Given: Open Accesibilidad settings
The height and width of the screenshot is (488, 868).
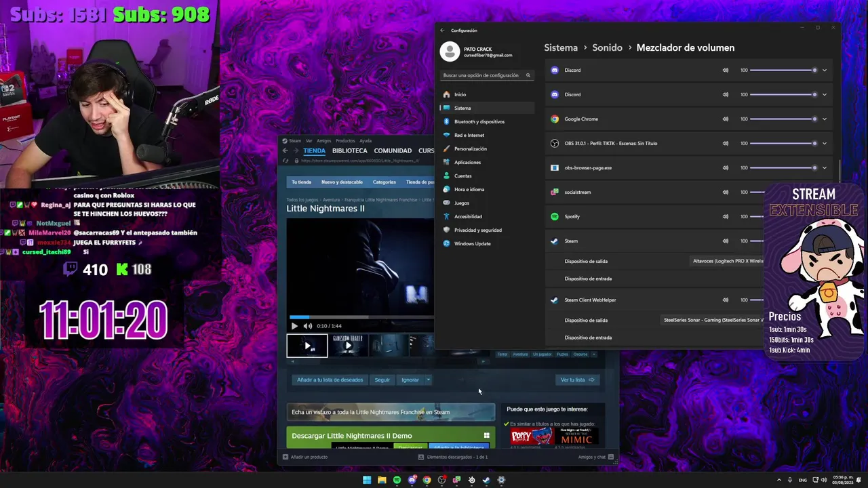Looking at the screenshot, I should coord(487,216).
